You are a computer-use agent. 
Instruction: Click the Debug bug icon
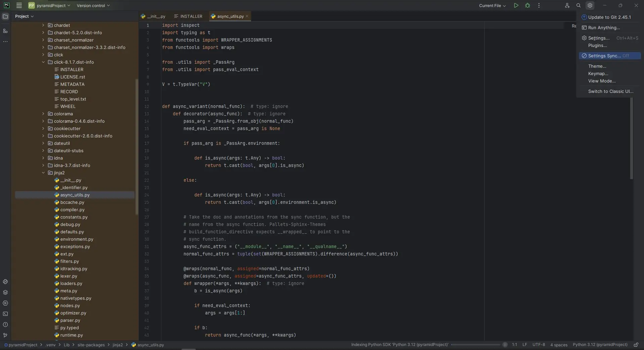pyautogui.click(x=528, y=6)
